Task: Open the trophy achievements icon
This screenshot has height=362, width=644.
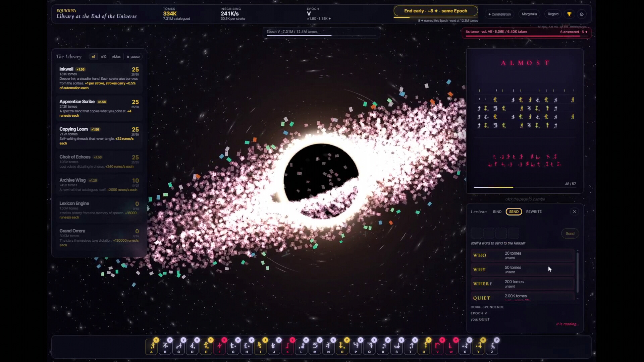Action: click(x=569, y=14)
